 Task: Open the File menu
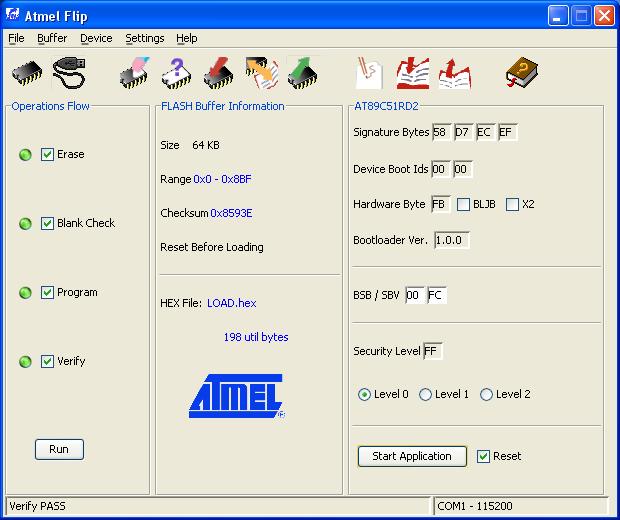[x=16, y=38]
